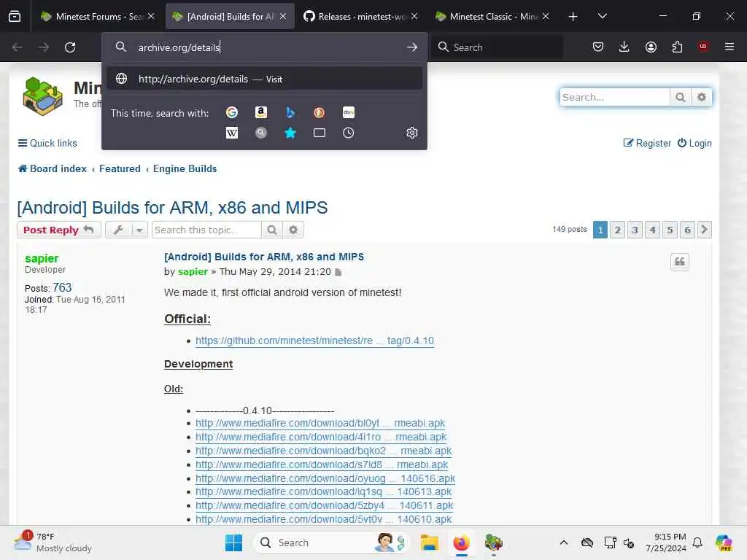Click the Firefox View icon
The width and height of the screenshot is (747, 560).
point(15,16)
